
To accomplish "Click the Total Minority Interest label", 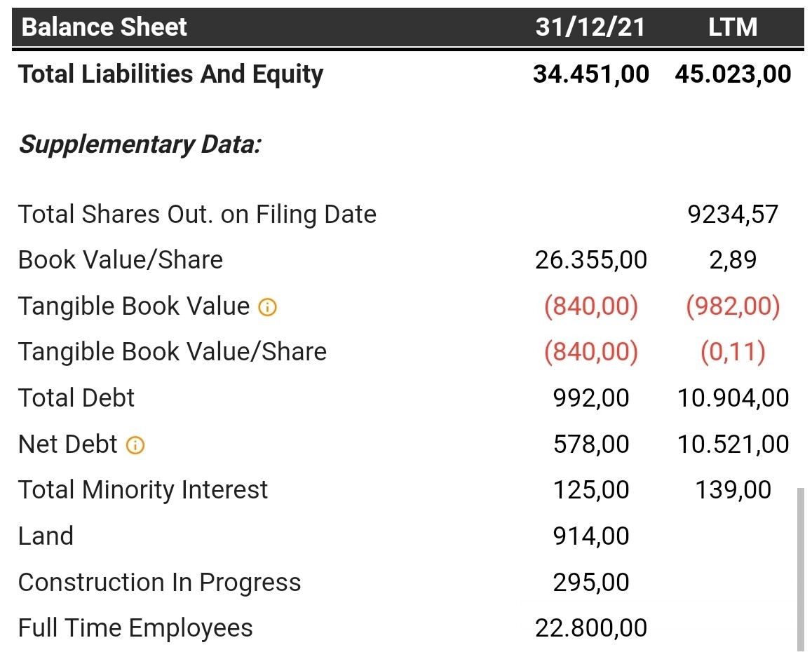I will (x=143, y=490).
